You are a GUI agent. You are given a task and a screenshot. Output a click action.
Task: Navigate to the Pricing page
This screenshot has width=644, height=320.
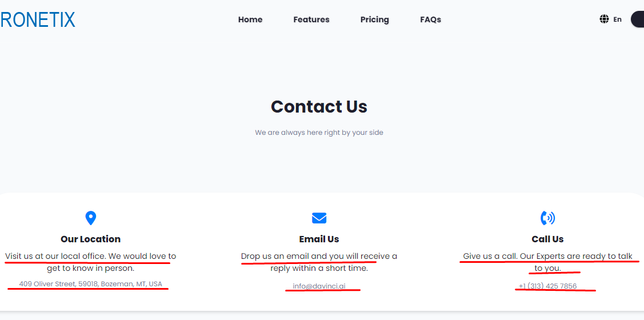pos(375,19)
